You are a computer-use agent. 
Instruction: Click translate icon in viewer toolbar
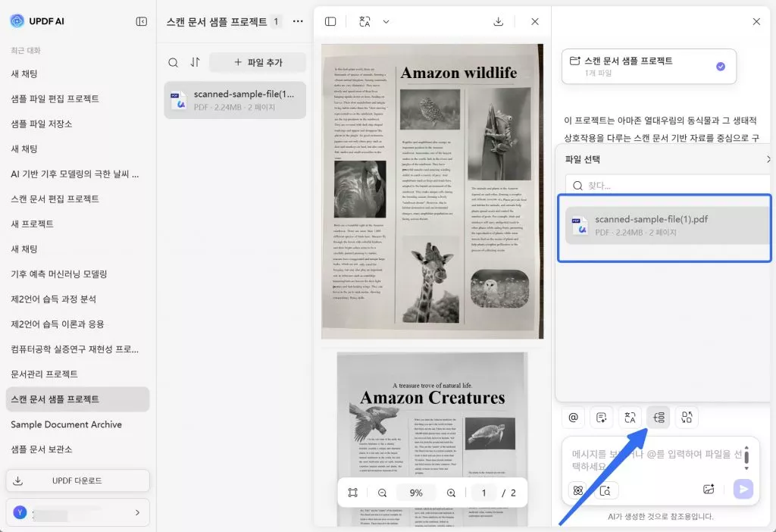click(365, 21)
